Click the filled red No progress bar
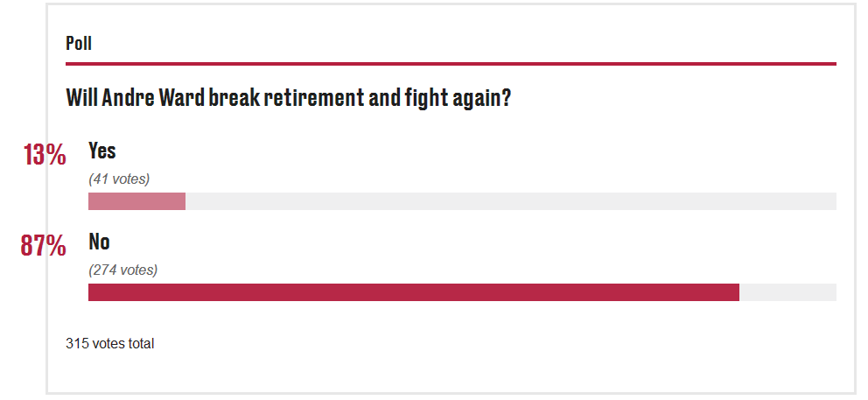The image size is (868, 400). tap(414, 292)
